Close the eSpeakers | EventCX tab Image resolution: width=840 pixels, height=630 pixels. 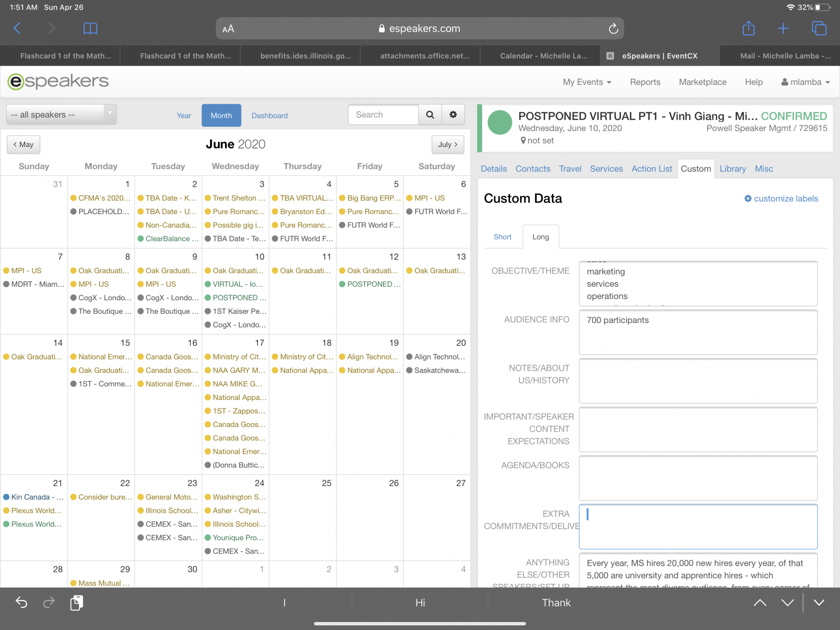point(610,56)
